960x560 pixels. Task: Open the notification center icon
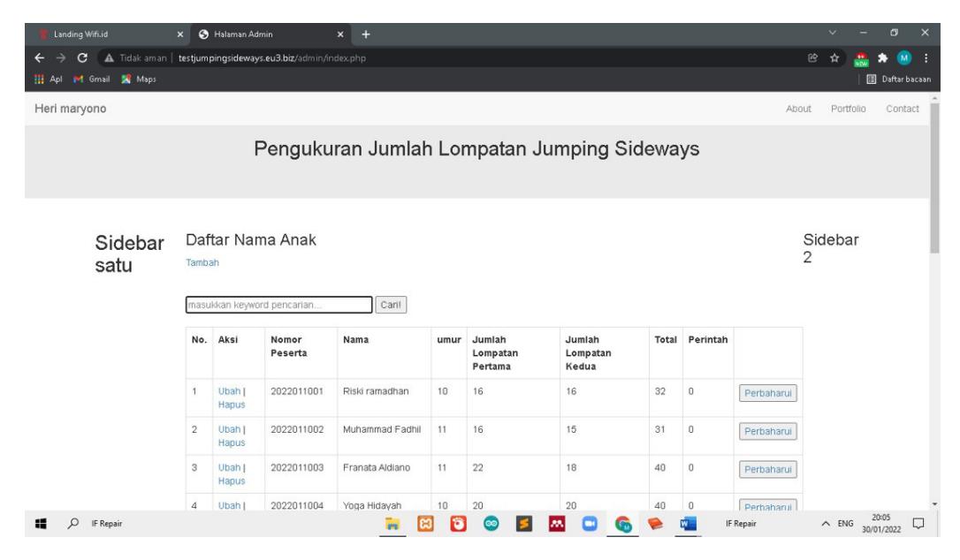[x=918, y=524]
